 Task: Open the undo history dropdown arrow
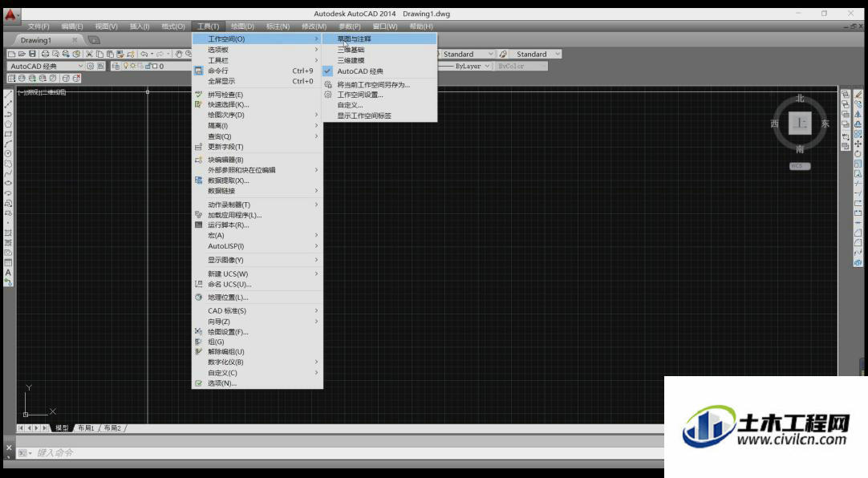click(x=152, y=55)
